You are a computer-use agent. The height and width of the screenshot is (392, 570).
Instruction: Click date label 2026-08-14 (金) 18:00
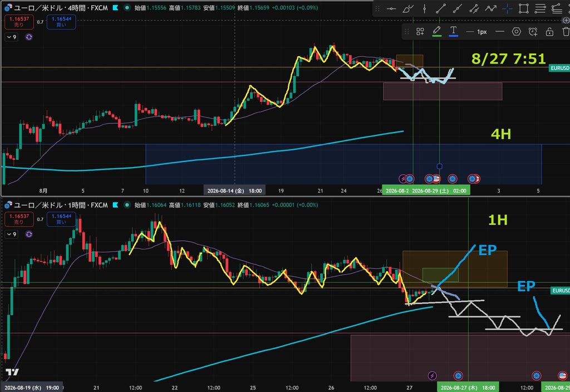click(x=234, y=190)
